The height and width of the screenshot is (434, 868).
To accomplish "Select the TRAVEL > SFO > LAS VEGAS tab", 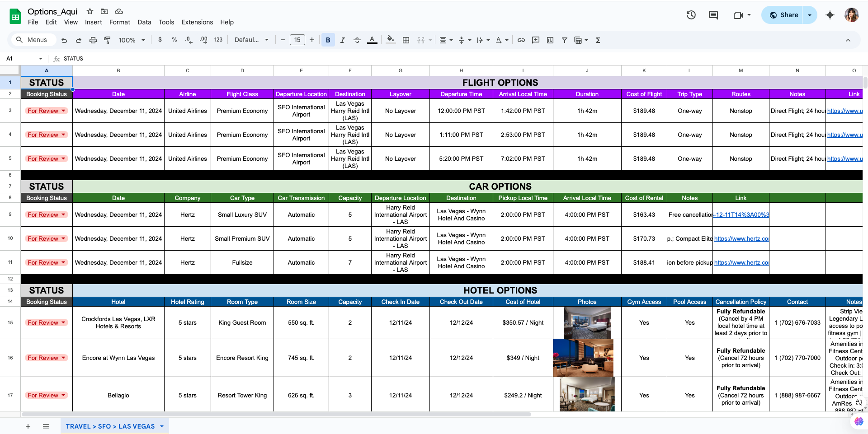I will coord(110,426).
